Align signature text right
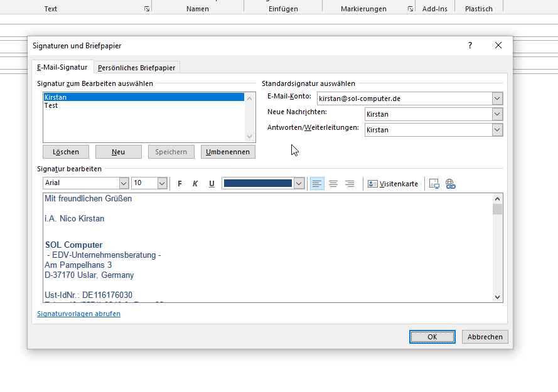The image size is (558, 392). 350,184
